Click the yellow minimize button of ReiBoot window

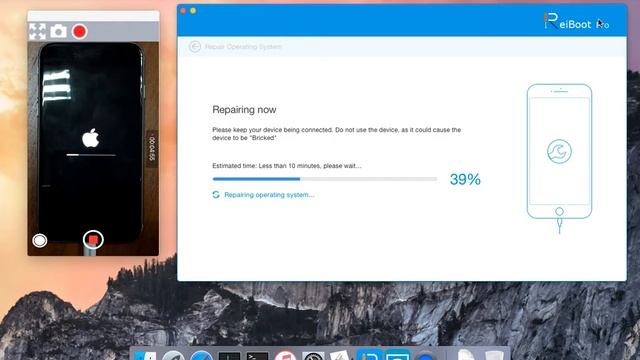[193, 11]
